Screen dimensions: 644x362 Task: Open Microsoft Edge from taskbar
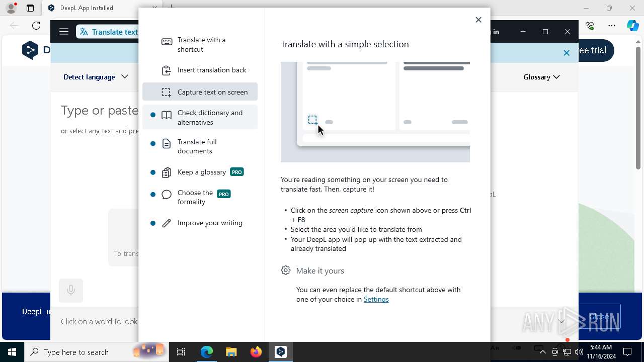point(207,352)
